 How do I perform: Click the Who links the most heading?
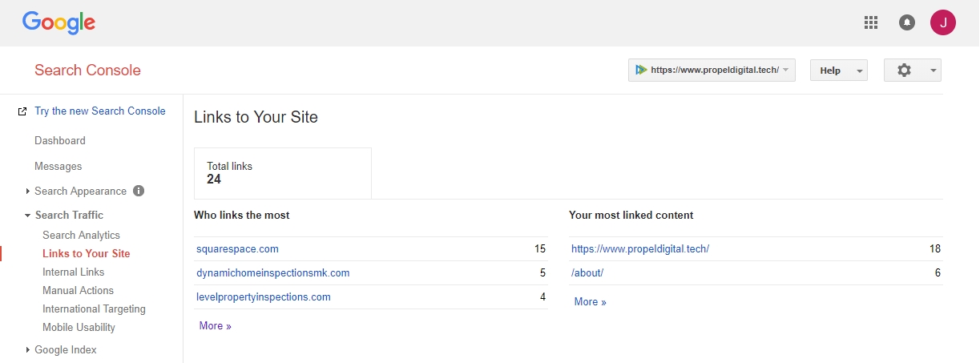[242, 216]
